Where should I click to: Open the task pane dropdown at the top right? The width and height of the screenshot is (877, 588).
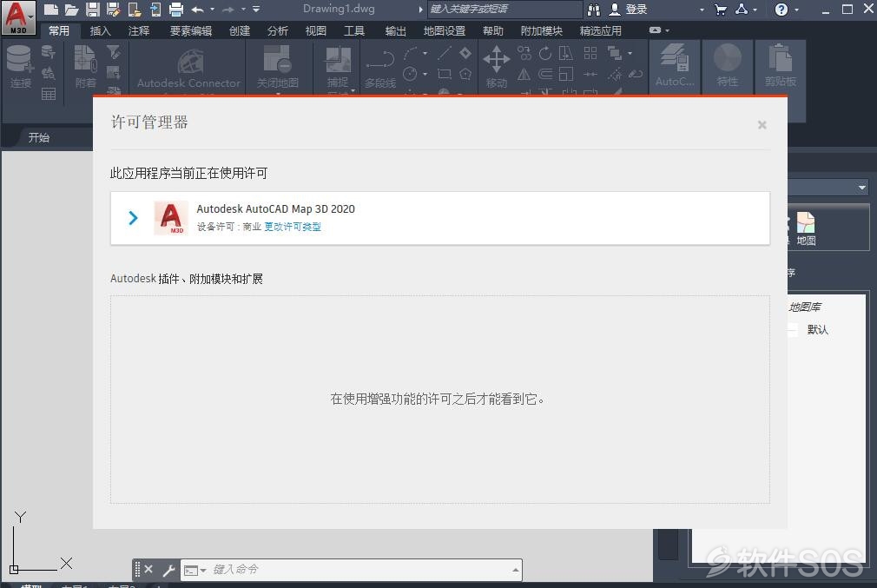point(862,188)
